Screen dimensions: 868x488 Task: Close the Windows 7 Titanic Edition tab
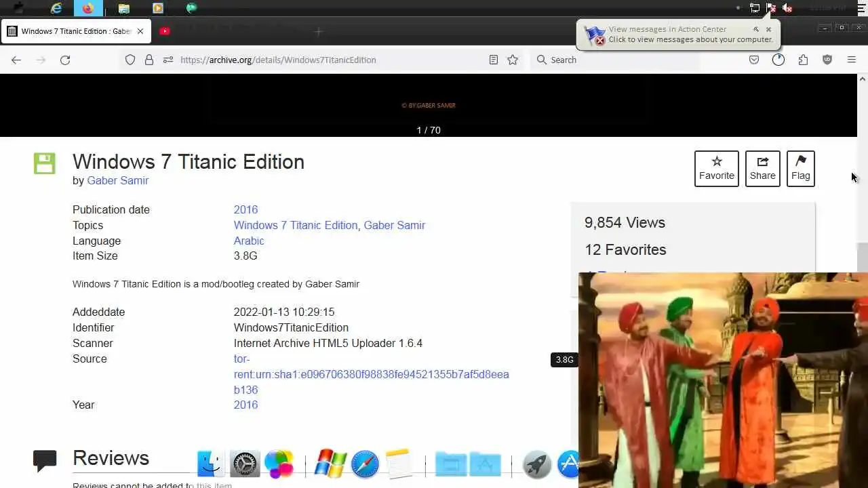pyautogui.click(x=140, y=31)
